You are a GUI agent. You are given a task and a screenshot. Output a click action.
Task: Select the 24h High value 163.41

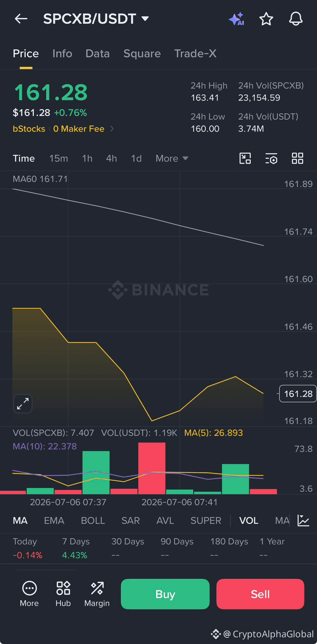(x=205, y=98)
